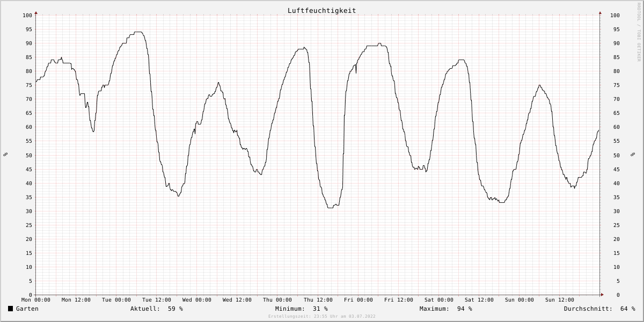Click the average value "64 %"
This screenshot has height=322, width=644.
click(628, 309)
